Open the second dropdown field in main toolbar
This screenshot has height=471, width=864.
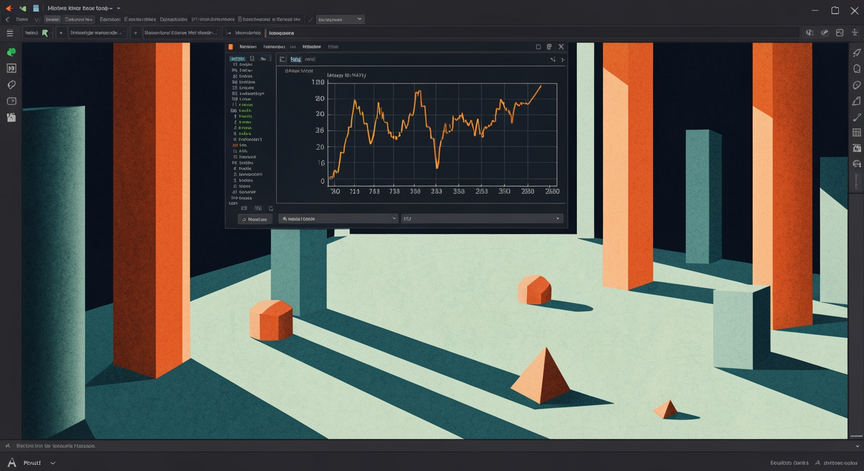(181, 33)
